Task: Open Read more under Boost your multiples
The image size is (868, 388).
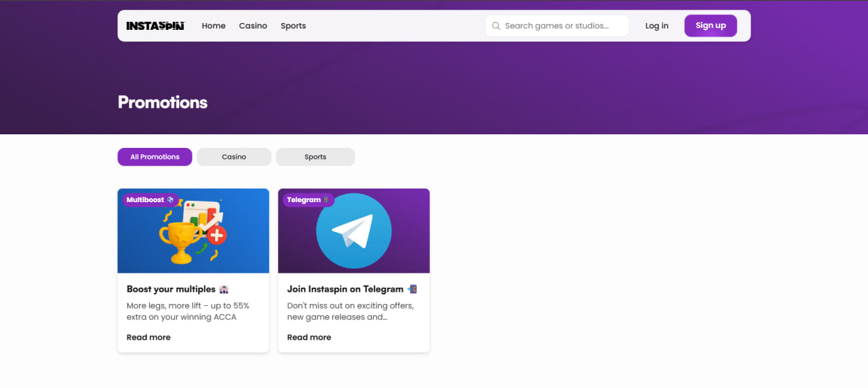Action: [149, 337]
